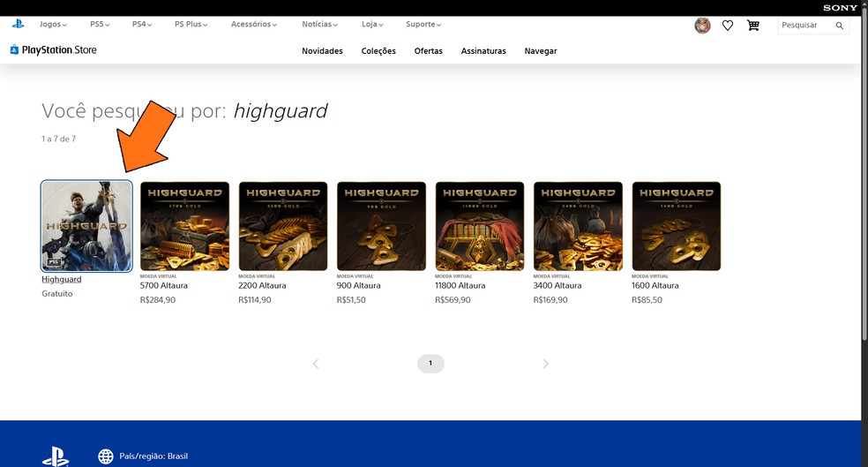Expand the Suporte dropdown menu
This screenshot has width=868, height=467.
click(423, 25)
